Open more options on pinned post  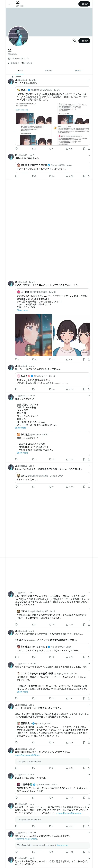(89, 80)
